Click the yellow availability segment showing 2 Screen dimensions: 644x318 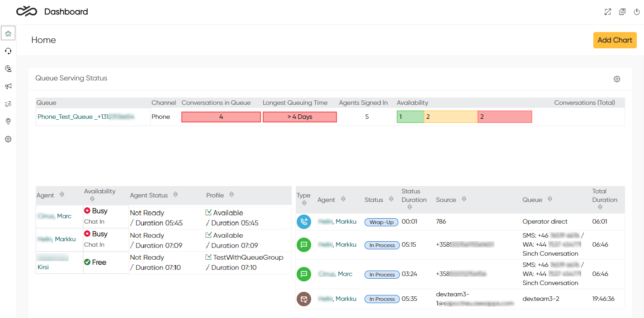coord(451,117)
